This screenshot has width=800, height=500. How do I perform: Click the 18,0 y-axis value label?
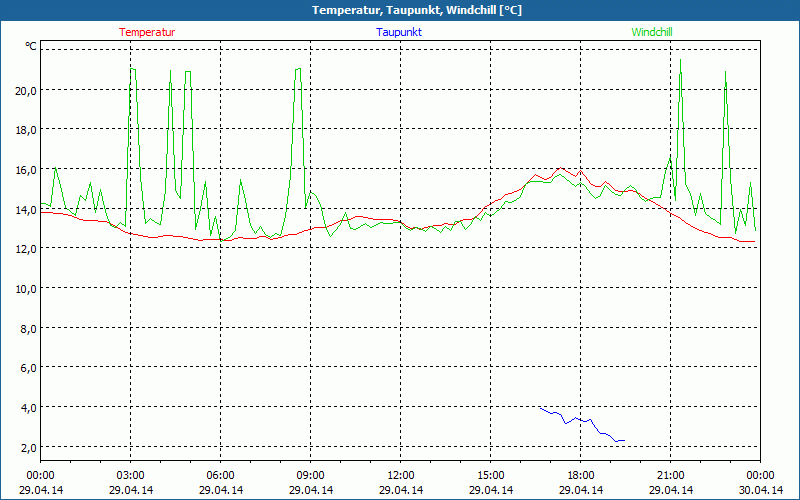click(24, 130)
